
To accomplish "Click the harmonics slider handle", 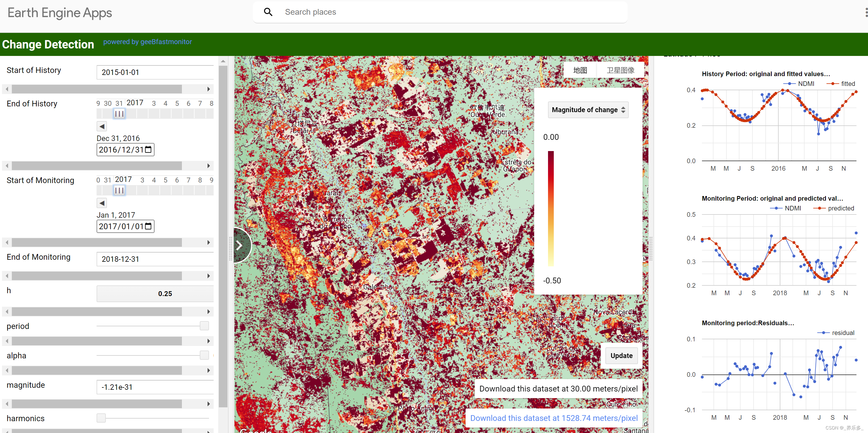I will coord(101,418).
